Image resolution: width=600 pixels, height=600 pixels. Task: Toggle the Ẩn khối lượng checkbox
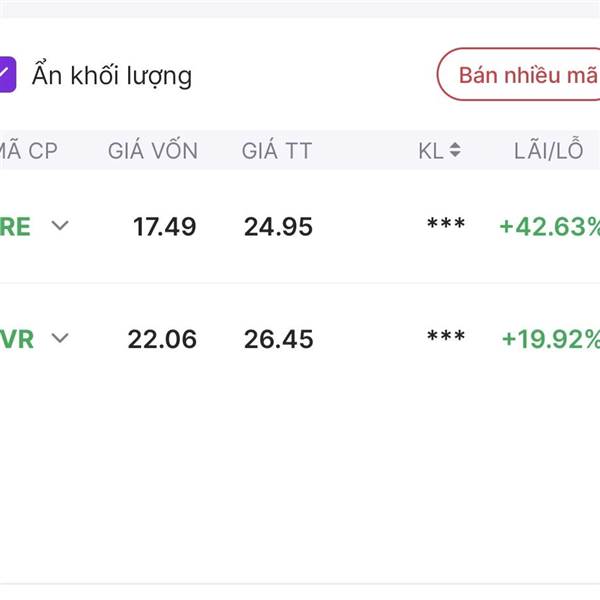click(x=6, y=75)
